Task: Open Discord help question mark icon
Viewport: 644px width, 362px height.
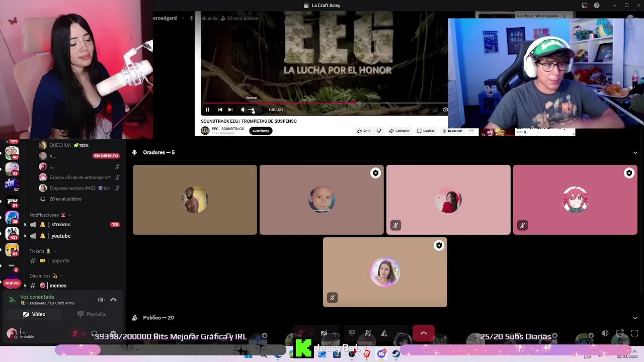Action: (597, 6)
